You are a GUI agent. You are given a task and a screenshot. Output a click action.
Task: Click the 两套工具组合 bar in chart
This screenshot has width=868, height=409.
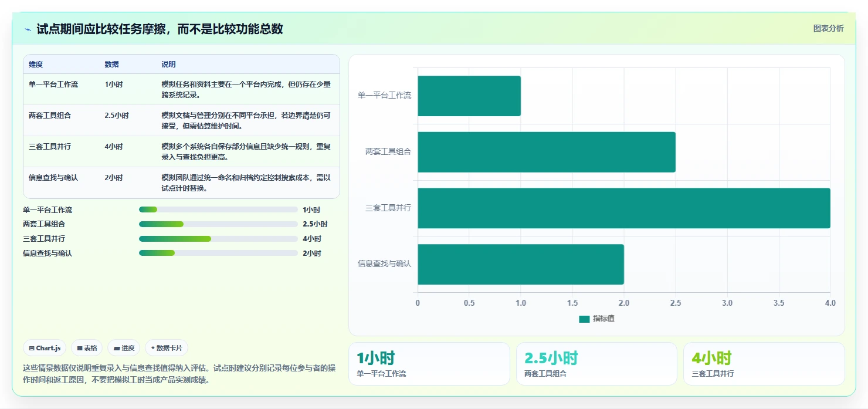click(x=547, y=152)
